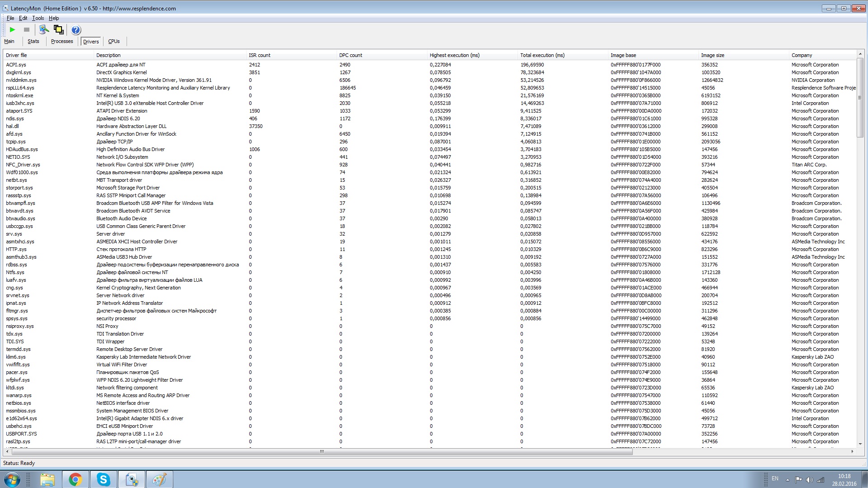Screen dimensions: 868x488
Task: Show hidden tray icons arrow
Action: pyautogui.click(x=787, y=480)
